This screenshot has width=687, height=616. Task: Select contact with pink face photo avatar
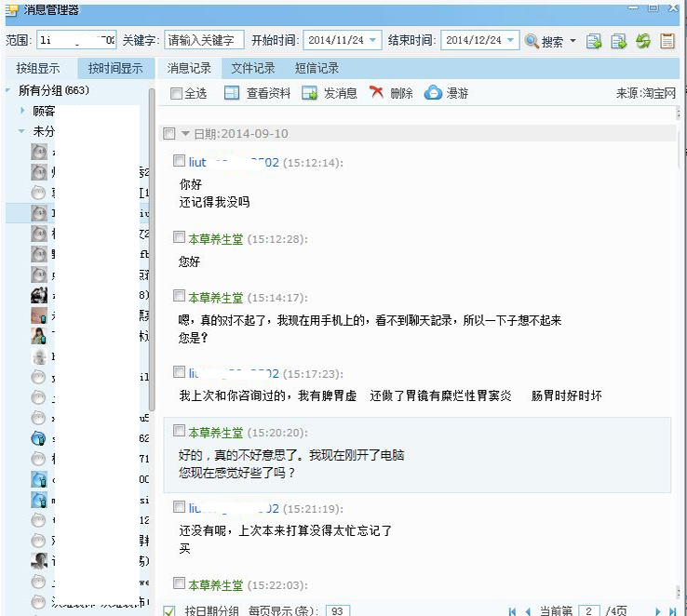pyautogui.click(x=39, y=315)
